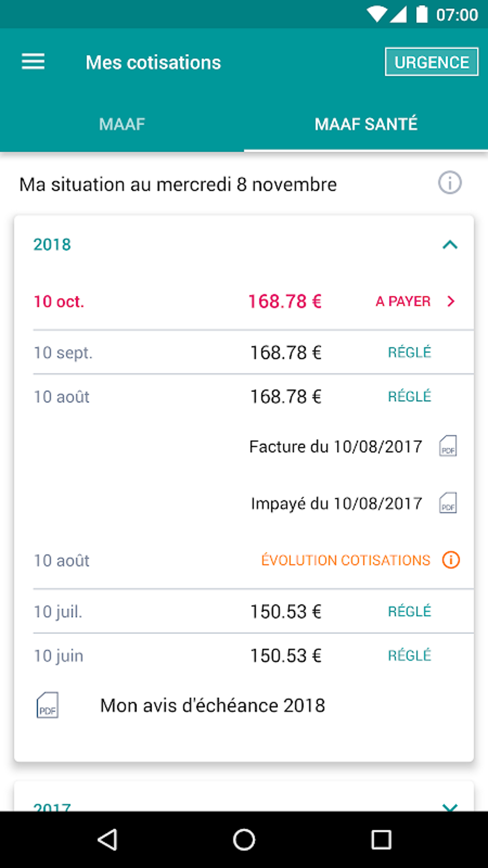The image size is (488, 868).
Task: Tap the URGENCE button
Action: click(x=432, y=62)
